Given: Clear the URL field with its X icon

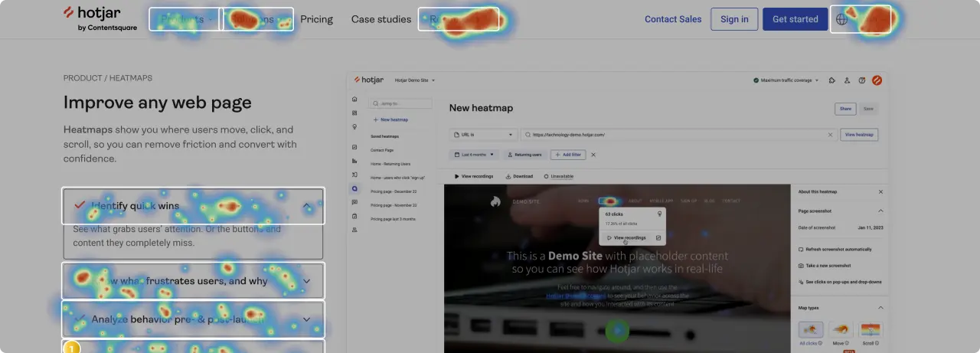Looking at the screenshot, I should 831,135.
